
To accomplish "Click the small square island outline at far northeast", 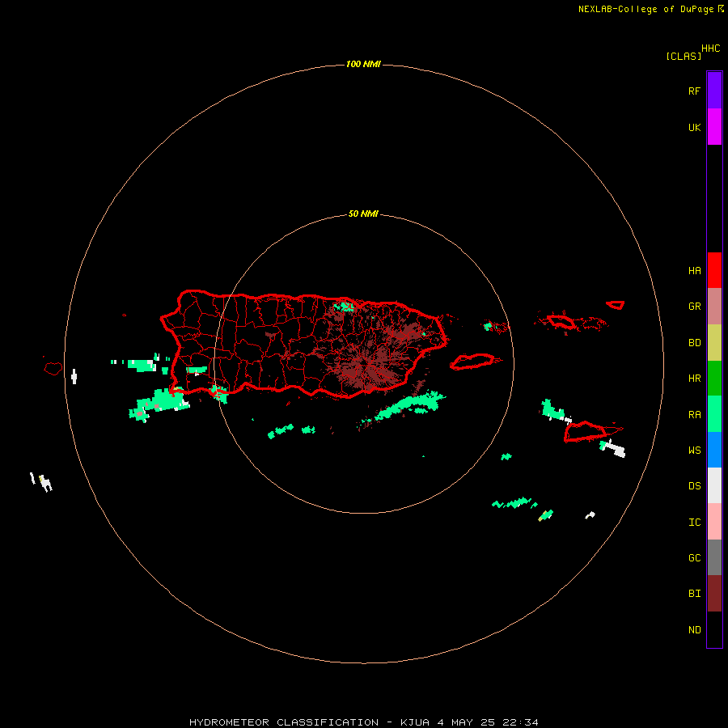I will 616,305.
